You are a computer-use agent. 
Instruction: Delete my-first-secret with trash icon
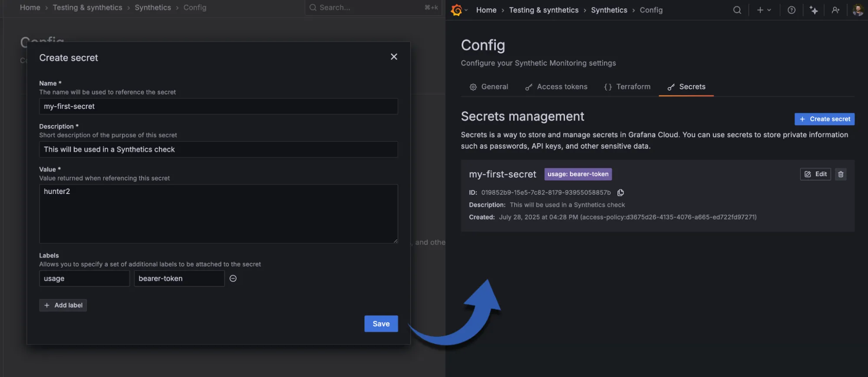pyautogui.click(x=841, y=174)
